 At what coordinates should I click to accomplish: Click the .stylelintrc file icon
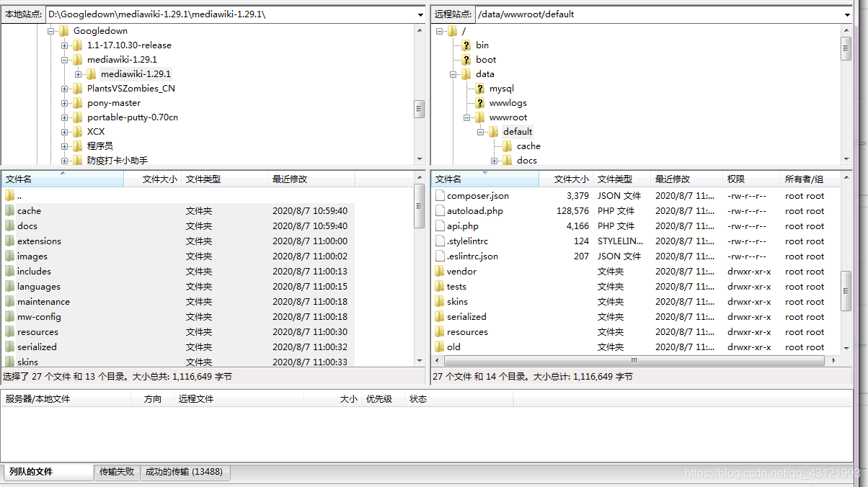(440, 241)
